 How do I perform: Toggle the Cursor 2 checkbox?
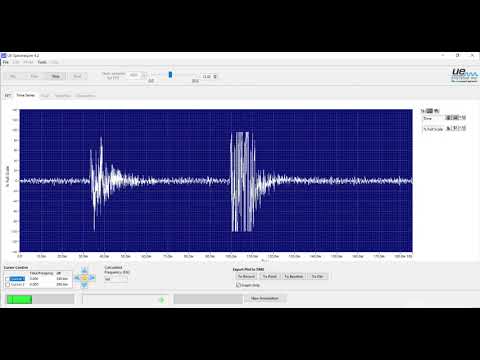pyautogui.click(x=7, y=285)
